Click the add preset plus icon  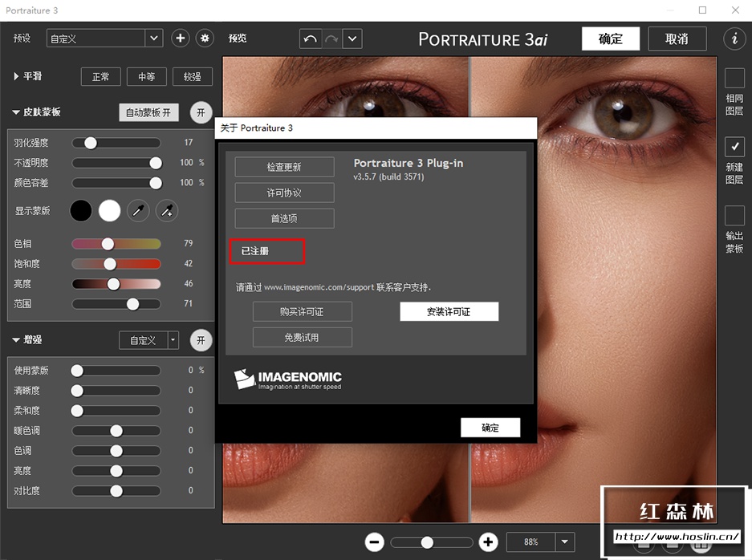pos(181,39)
